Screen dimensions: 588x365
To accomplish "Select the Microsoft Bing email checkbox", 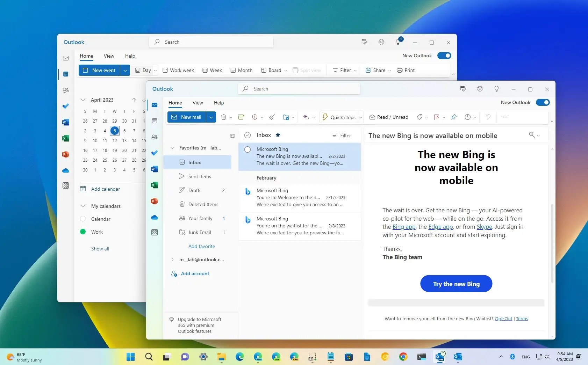I will (x=248, y=149).
